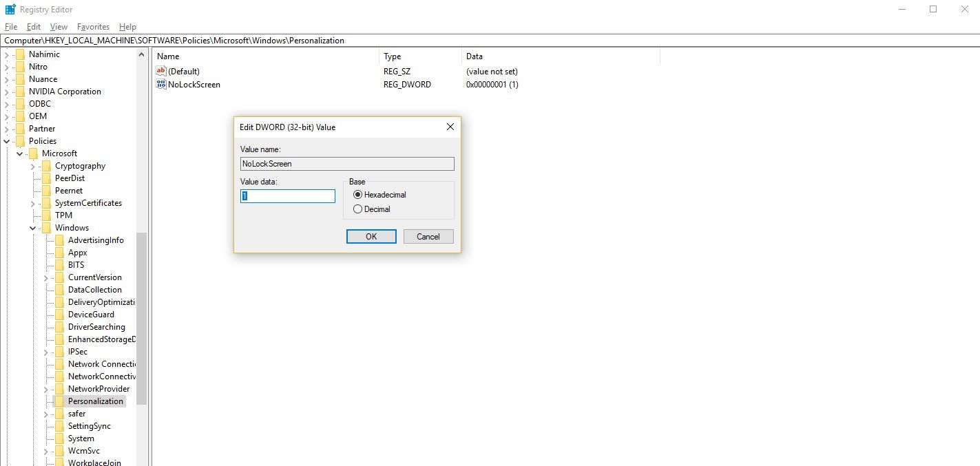The width and height of the screenshot is (980, 466).
Task: Click the Value name field
Action: pos(347,164)
